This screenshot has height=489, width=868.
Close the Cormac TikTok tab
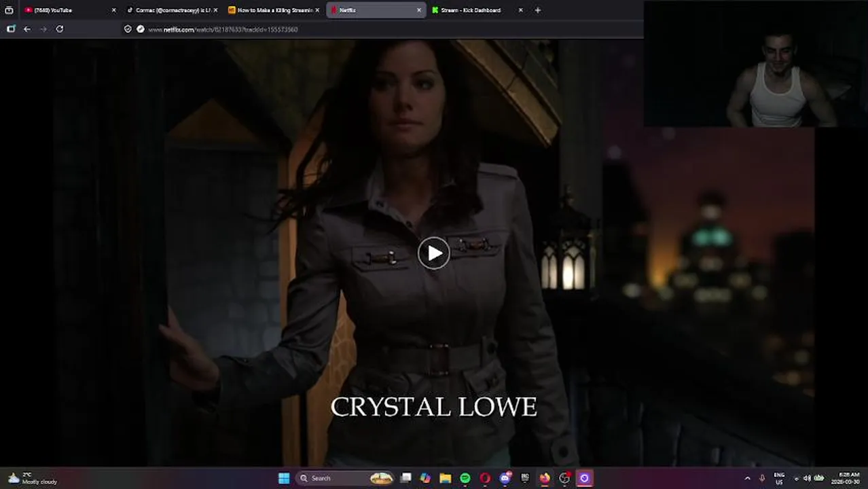click(215, 10)
